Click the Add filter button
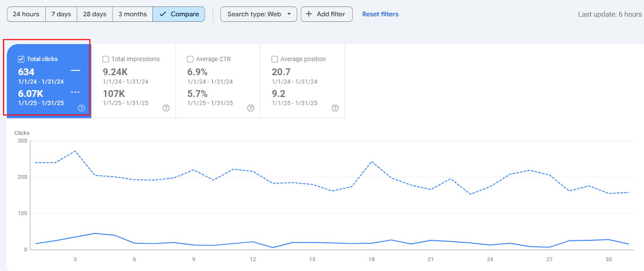This screenshot has width=644, height=271. (x=327, y=14)
